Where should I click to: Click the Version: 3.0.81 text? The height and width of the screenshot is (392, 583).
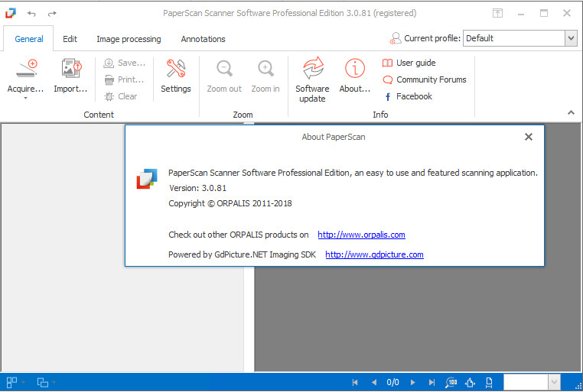pyautogui.click(x=198, y=188)
